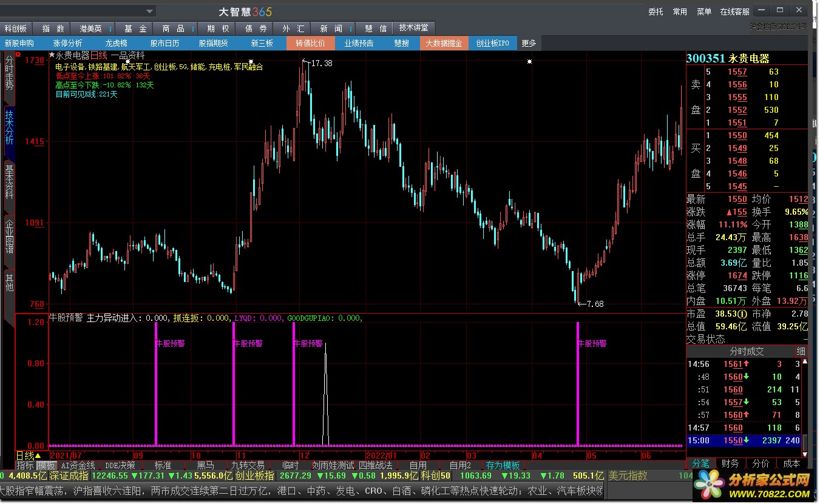This screenshot has width=820, height=504.
Task: Open the 技术讲堂 tab
Action: (413, 28)
